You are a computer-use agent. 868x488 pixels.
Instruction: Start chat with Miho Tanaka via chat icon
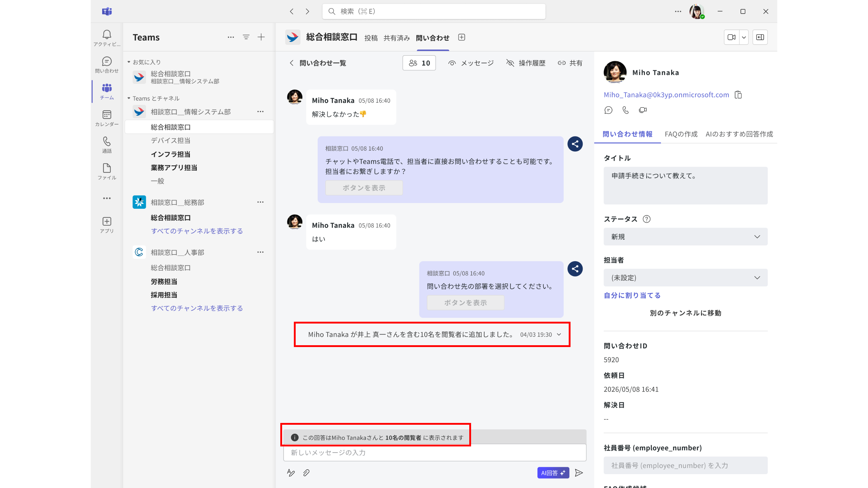tap(608, 110)
